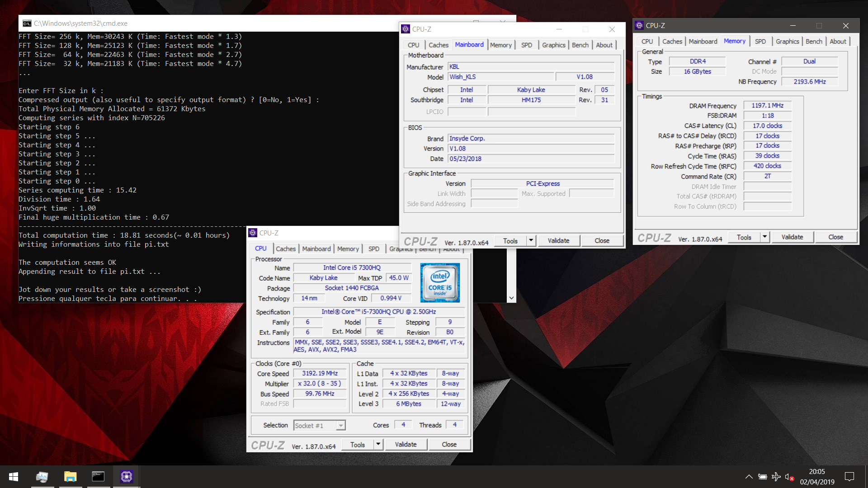Open the Socket #1 selection dropdown
This screenshot has width=868, height=488.
coord(319,426)
